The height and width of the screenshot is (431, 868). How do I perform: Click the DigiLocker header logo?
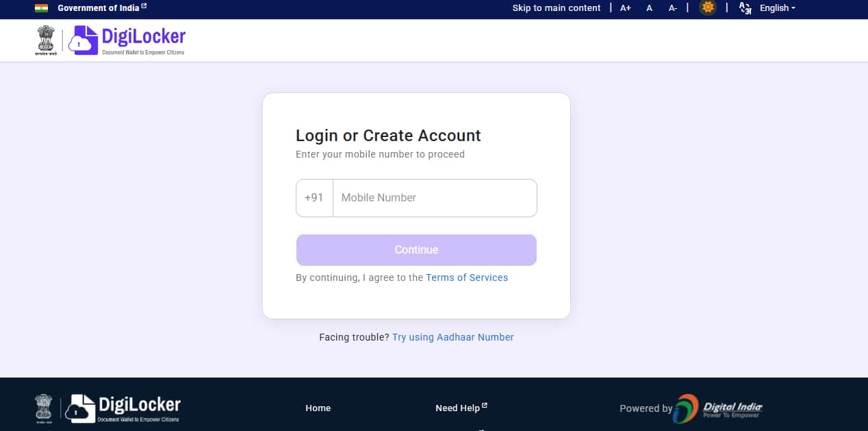click(x=127, y=40)
